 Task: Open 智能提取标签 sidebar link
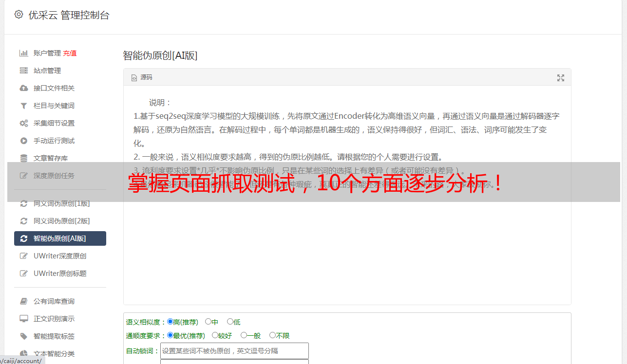pyautogui.click(x=54, y=336)
